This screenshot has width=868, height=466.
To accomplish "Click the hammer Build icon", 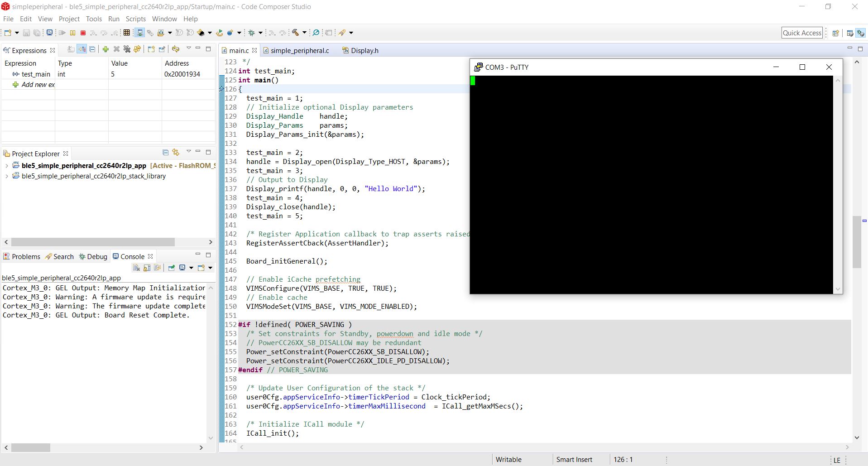I will (x=295, y=33).
